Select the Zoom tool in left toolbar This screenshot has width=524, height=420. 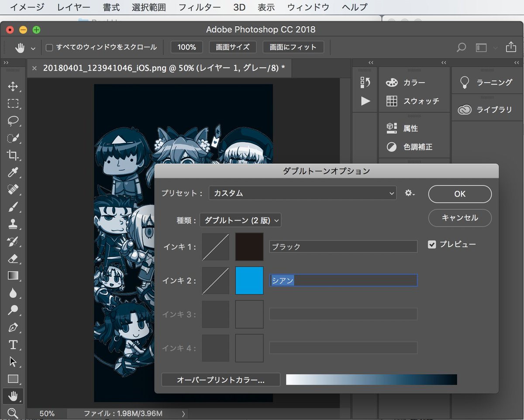pyautogui.click(x=13, y=413)
